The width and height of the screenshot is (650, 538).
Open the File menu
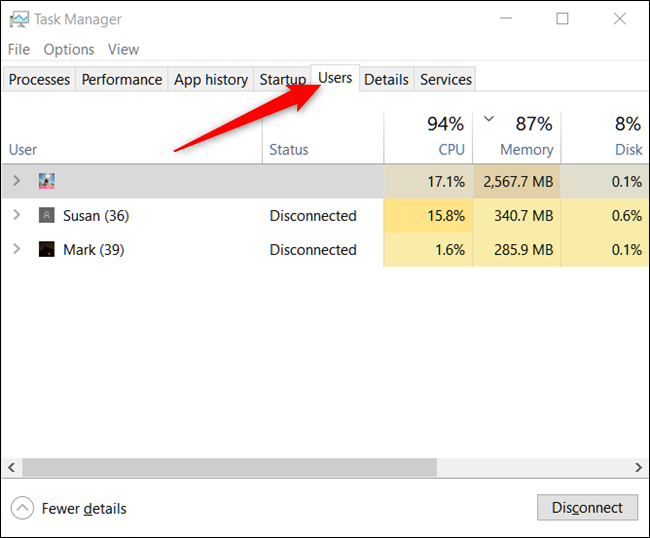(19, 49)
